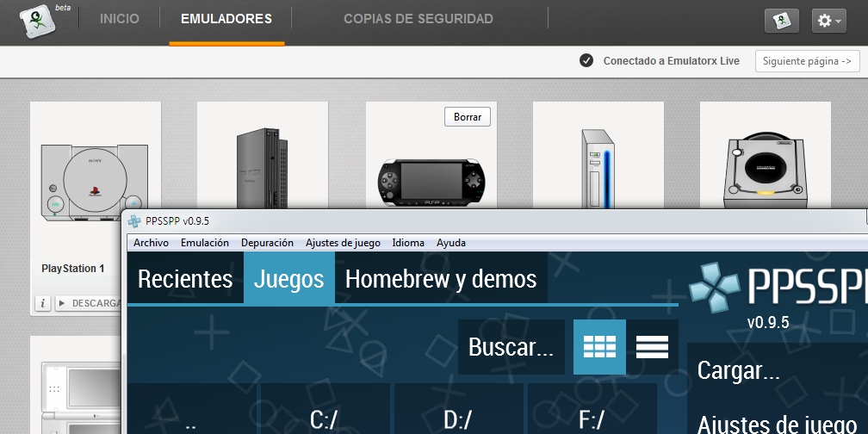The width and height of the screenshot is (868, 434).
Task: Click the PlayStation 1 label
Action: point(73,269)
